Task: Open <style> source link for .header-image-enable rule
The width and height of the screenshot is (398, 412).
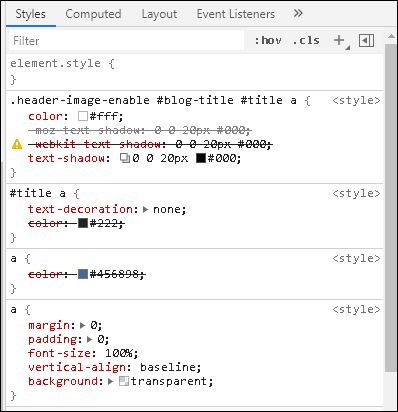Action: tap(356, 100)
